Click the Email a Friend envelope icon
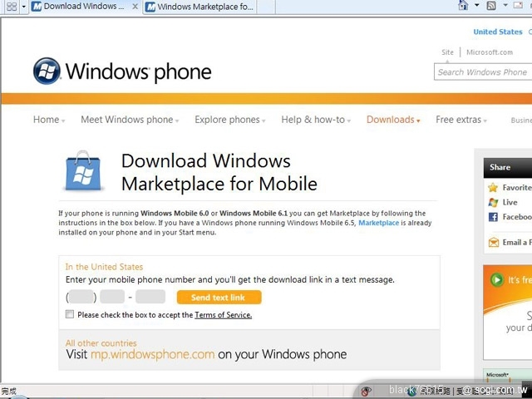 pos(493,243)
